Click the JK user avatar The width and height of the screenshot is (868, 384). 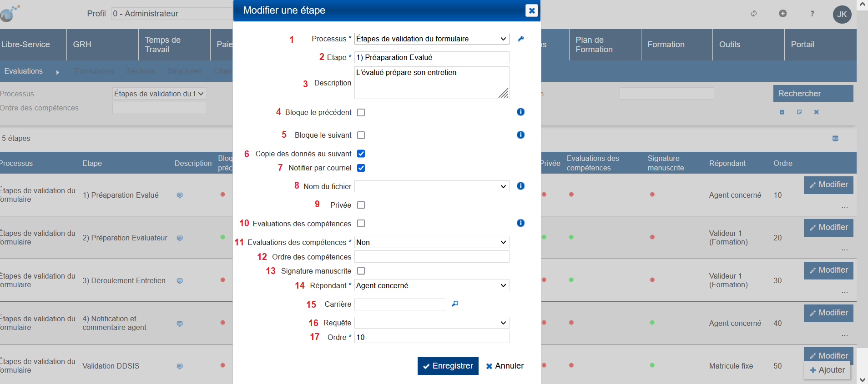[x=842, y=15]
